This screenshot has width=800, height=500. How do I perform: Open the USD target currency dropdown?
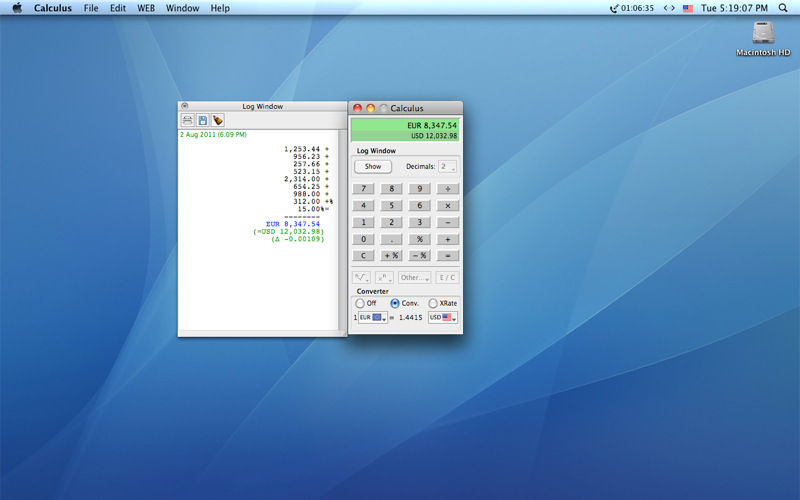click(443, 317)
